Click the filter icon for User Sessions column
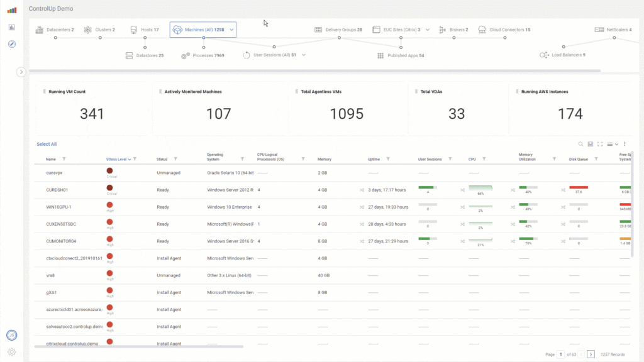The image size is (644, 362). click(x=450, y=159)
